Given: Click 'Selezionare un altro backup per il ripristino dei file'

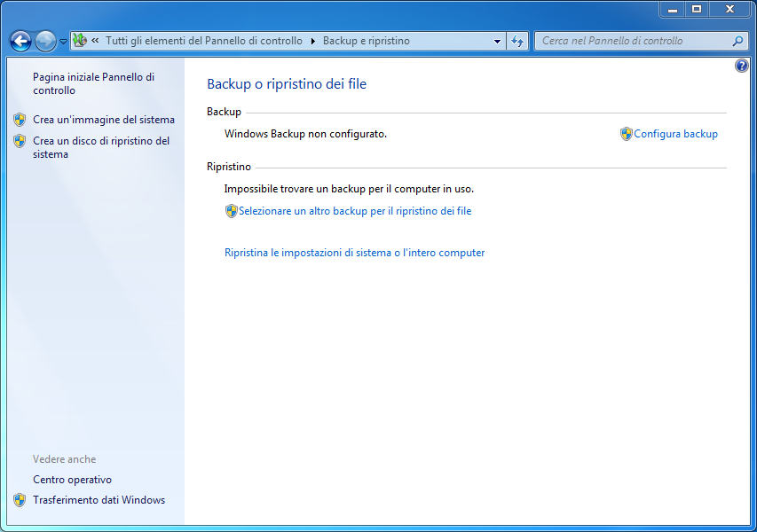Looking at the screenshot, I should [355, 211].
